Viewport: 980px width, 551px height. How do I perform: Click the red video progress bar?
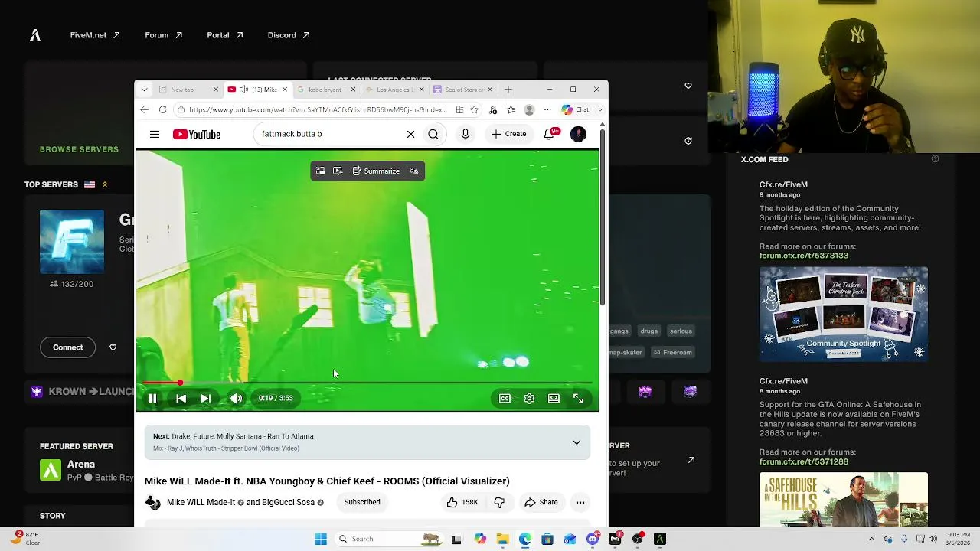(x=367, y=383)
